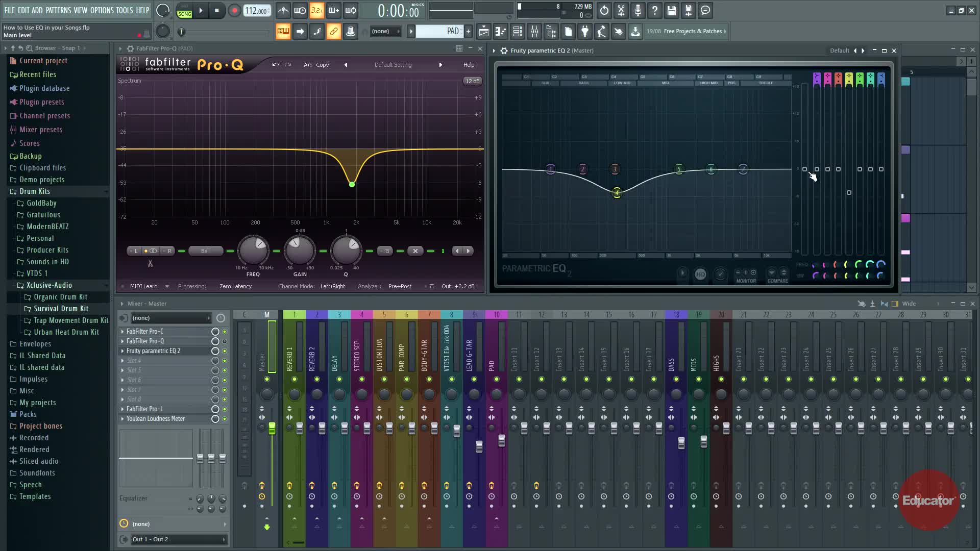This screenshot has height=551, width=980.
Task: Disable Fruity parametric EQ 2 slot LED
Action: pyautogui.click(x=224, y=351)
